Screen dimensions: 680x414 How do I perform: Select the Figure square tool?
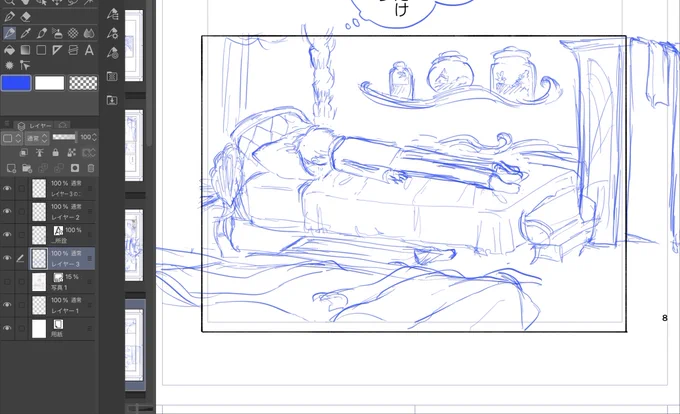[41, 50]
